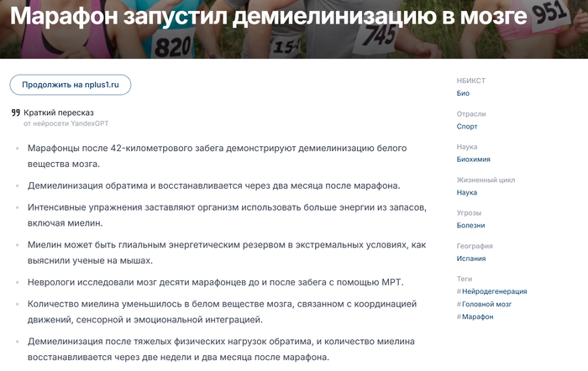The height and width of the screenshot is (371, 588).
Task: Click the runner bib number 820 in header image
Action: (x=172, y=47)
